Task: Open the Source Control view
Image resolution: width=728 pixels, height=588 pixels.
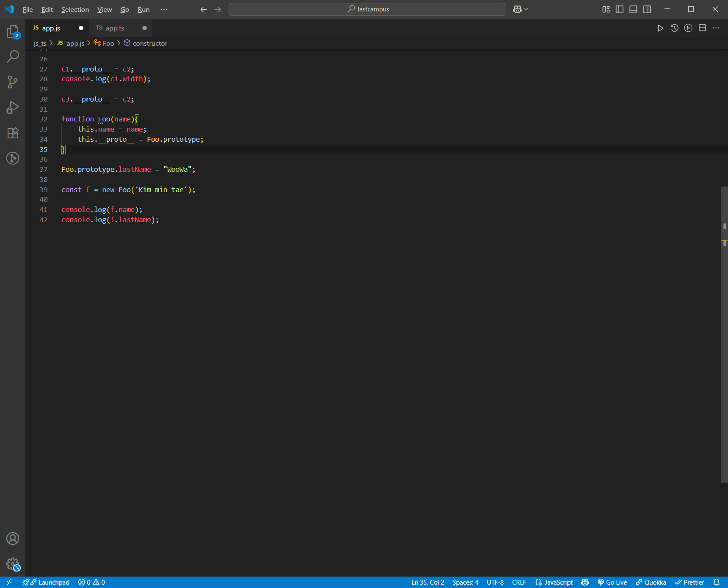Action: click(x=13, y=82)
